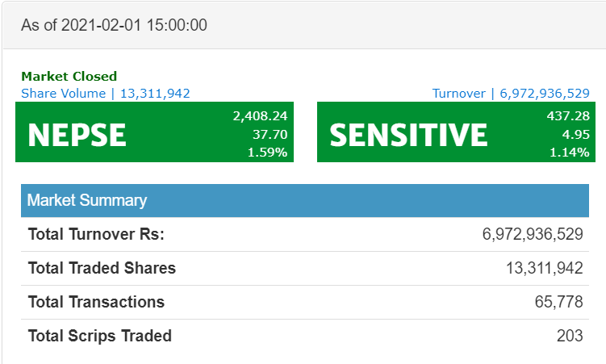Select the 'Total Turnover Rs:' row label

(x=96, y=235)
